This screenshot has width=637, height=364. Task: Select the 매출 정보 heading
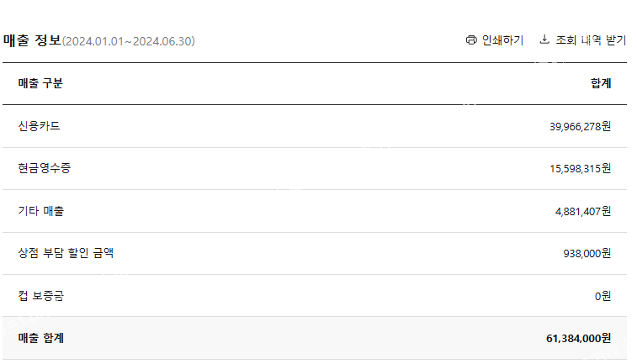click(32, 40)
